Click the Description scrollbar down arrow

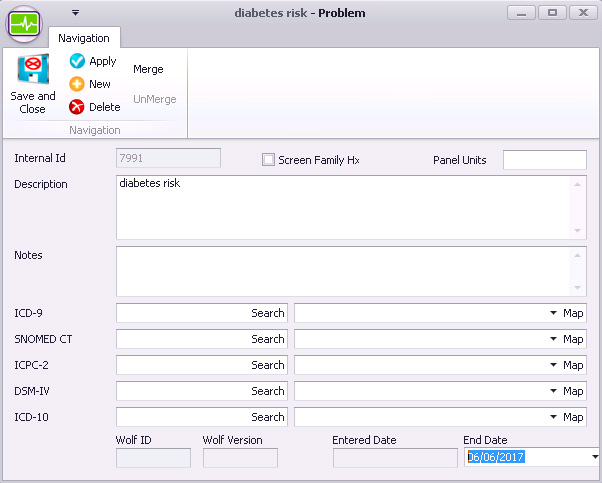[577, 231]
